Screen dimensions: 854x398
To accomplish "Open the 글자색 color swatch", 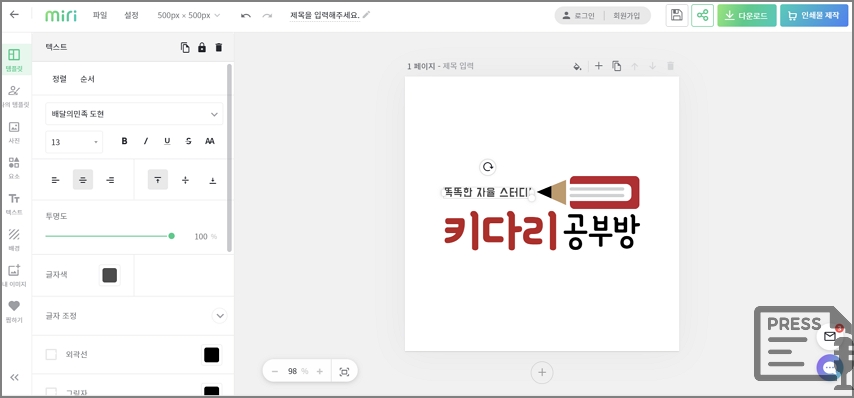I will point(109,275).
